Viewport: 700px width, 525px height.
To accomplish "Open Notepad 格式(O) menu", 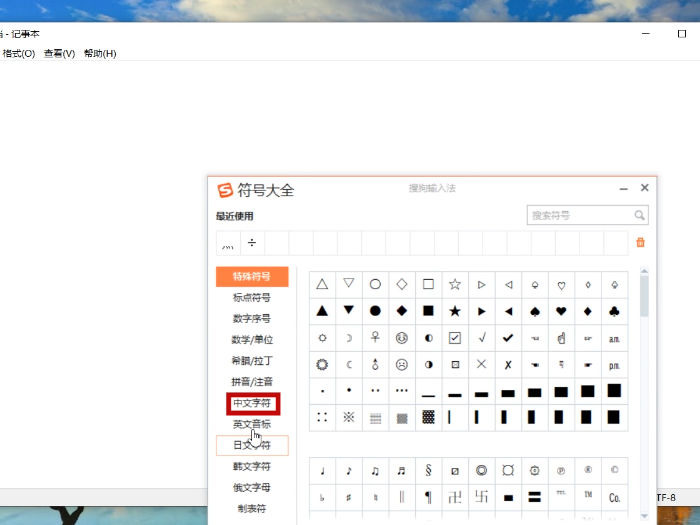I will [19, 54].
